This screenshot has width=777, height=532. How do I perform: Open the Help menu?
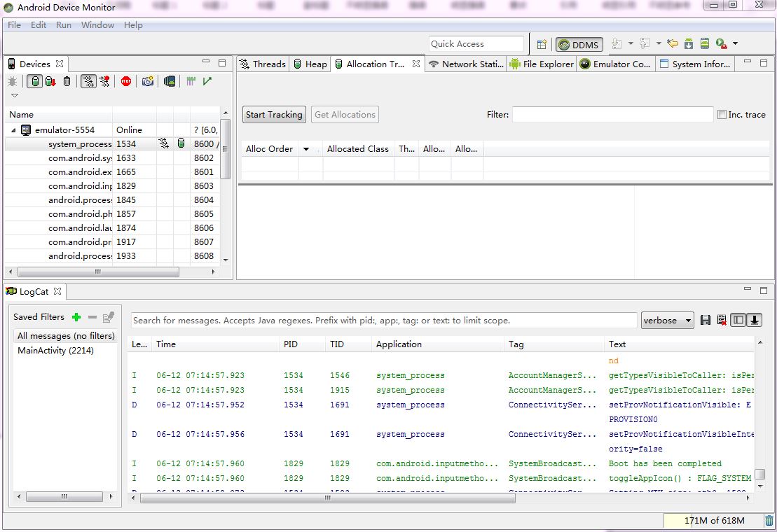(x=133, y=24)
